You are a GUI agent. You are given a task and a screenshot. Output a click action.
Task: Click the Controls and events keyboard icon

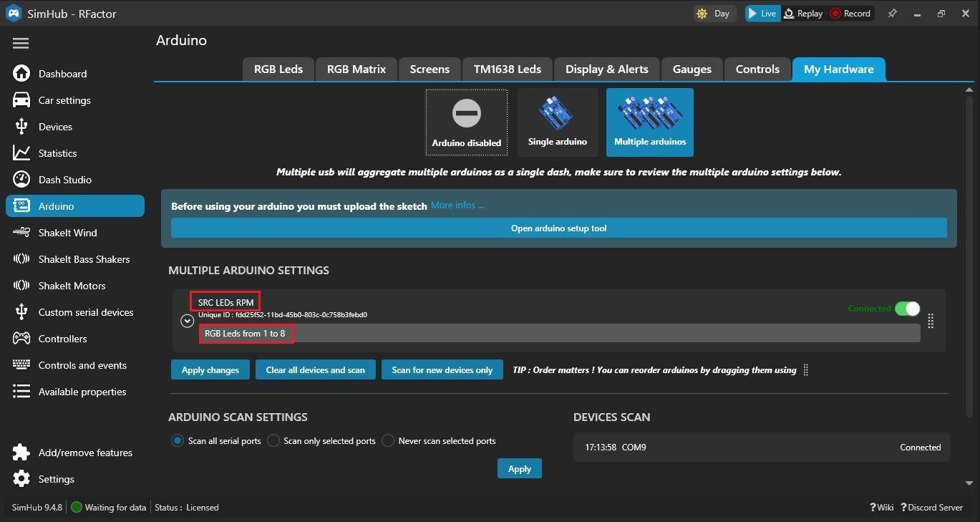[x=21, y=365]
